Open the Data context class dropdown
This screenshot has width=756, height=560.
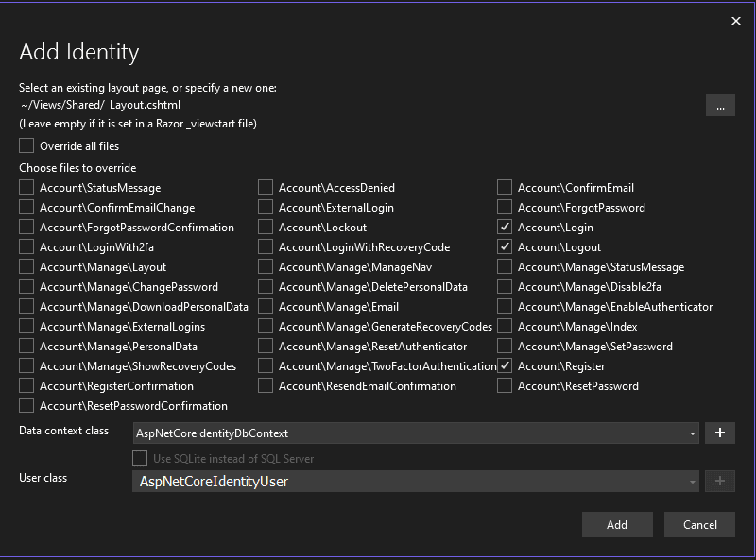tap(416, 433)
